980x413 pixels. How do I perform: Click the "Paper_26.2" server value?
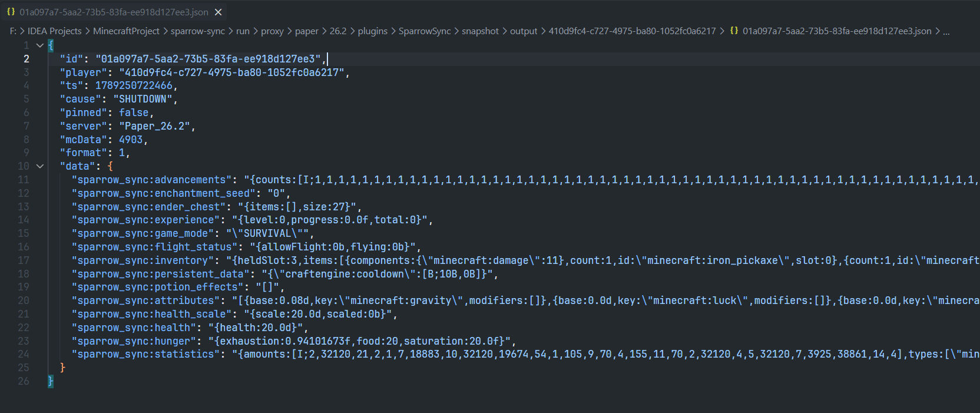pyautogui.click(x=154, y=126)
